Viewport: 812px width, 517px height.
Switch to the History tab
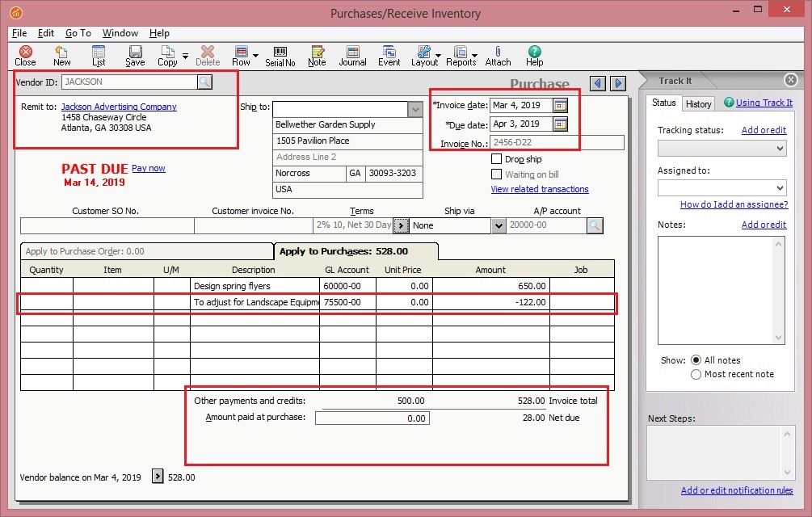698,104
